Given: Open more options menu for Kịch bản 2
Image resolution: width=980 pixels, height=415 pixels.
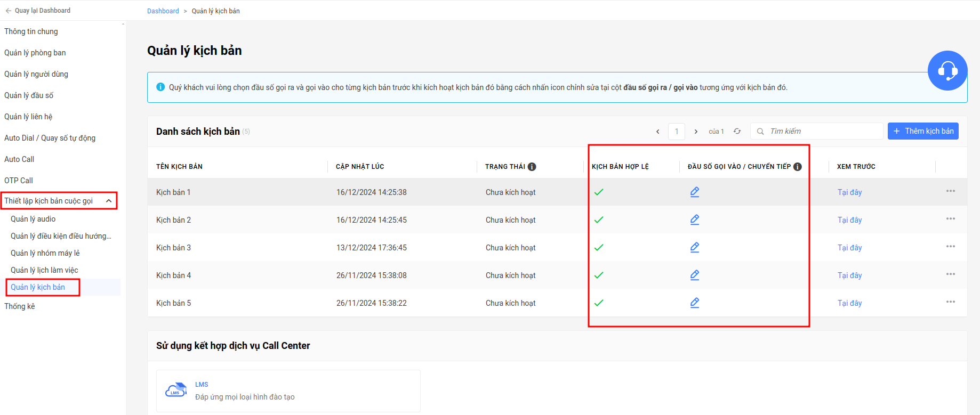Looking at the screenshot, I should 951,218.
